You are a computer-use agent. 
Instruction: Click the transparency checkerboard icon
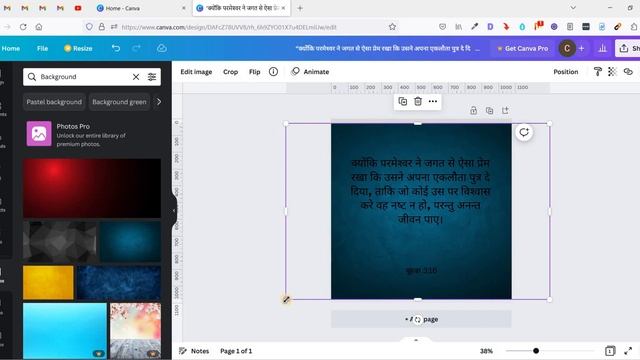(612, 72)
